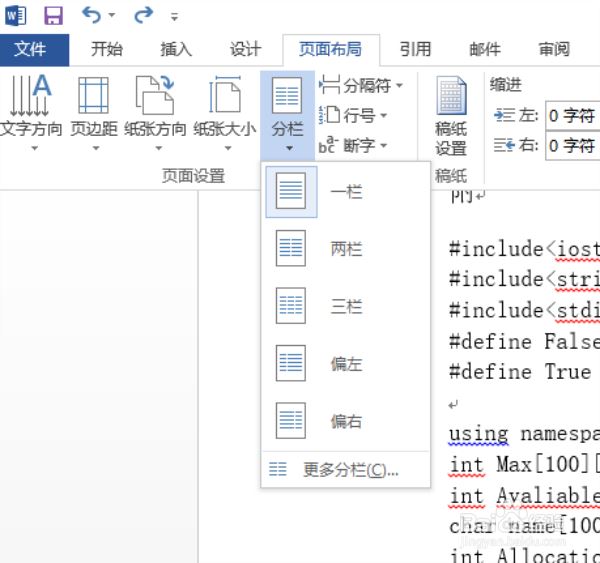Open the undo history dropdown arrow
Screen dimensions: 600x563
(x=112, y=16)
